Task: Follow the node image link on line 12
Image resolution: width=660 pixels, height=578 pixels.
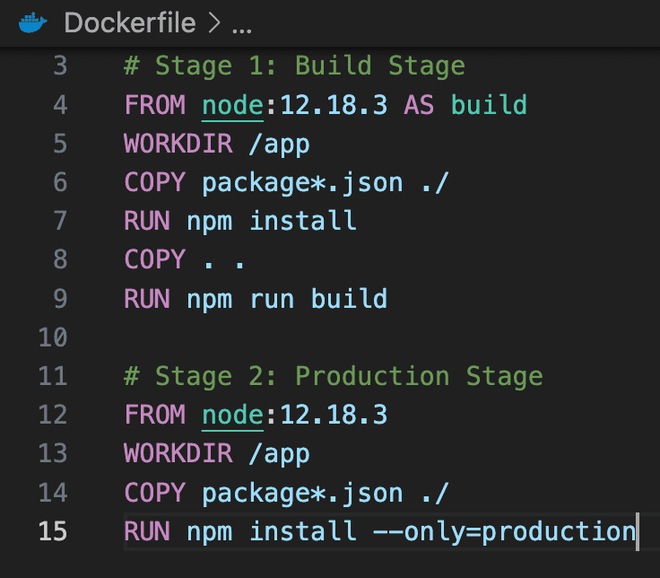Action: (x=232, y=414)
